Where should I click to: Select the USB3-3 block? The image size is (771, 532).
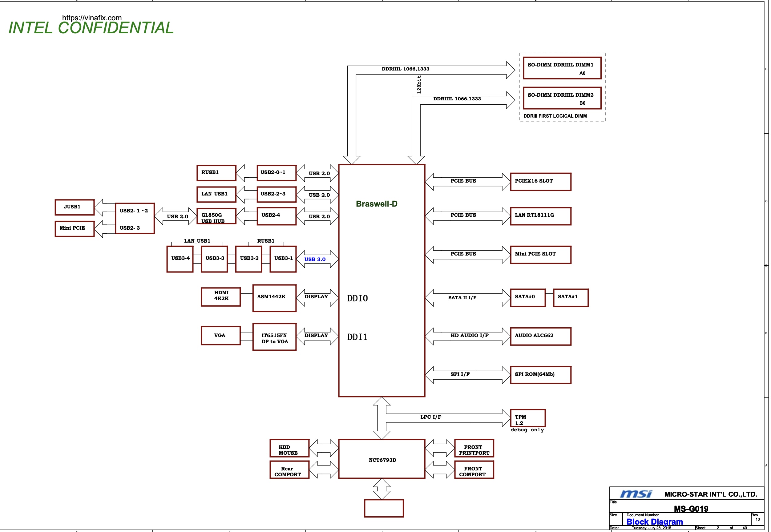(214, 259)
